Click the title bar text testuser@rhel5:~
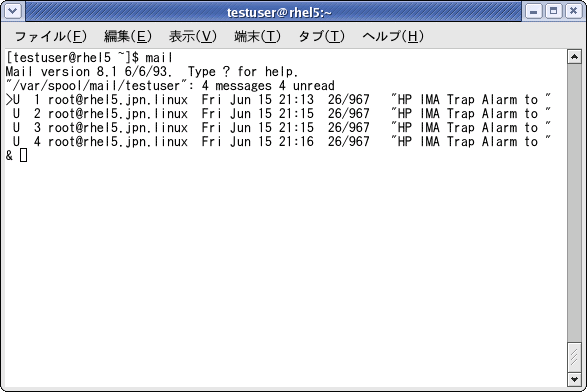 (279, 12)
